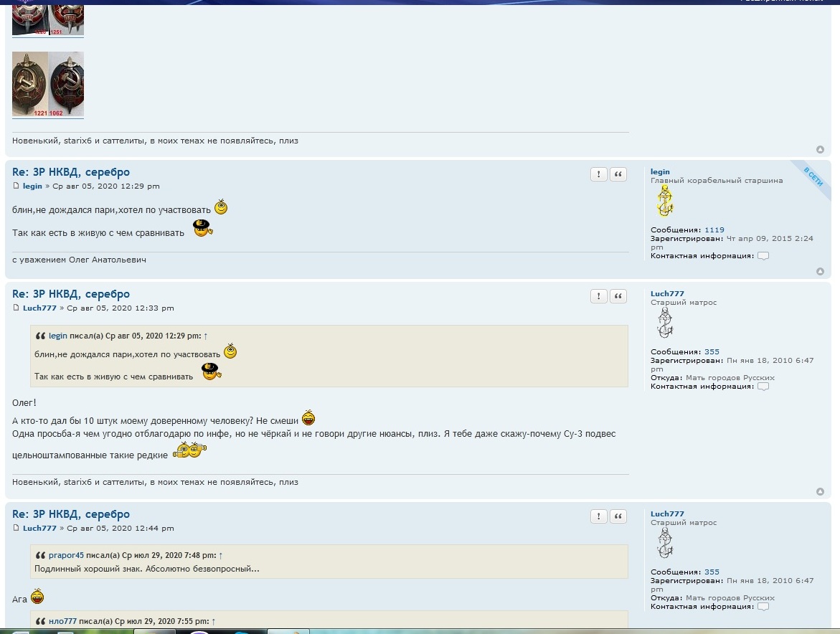The width and height of the screenshot is (840, 634).
Task: Click legin's anchor avatar image
Action: pyautogui.click(x=665, y=202)
